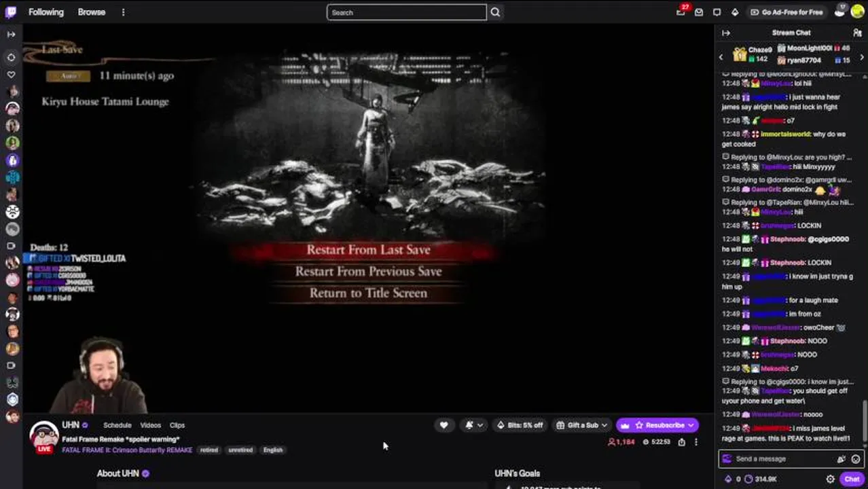The height and width of the screenshot is (489, 868).
Task: Open last channel avatar at sidebar bottom
Action: point(12,416)
